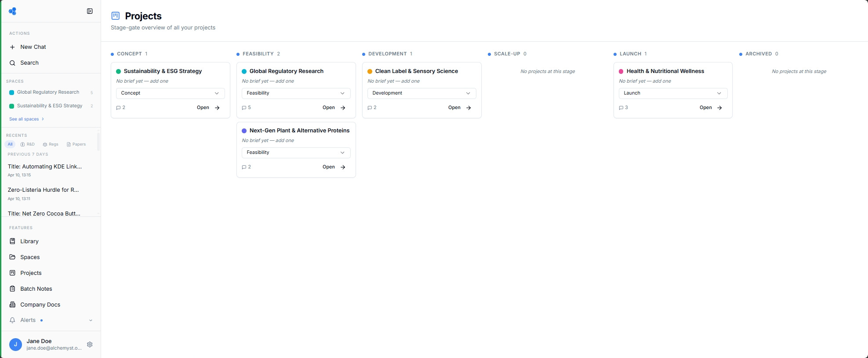
Task: Click See all spaces link
Action: point(26,119)
